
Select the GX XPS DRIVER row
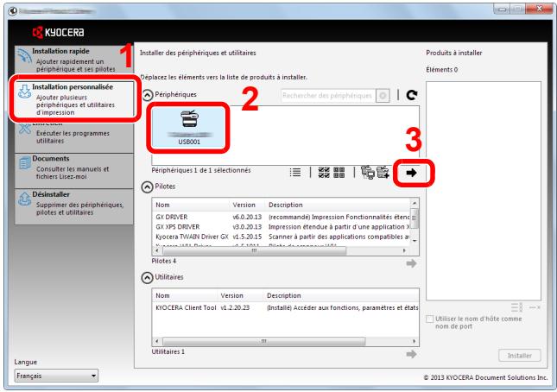pyautogui.click(x=282, y=227)
